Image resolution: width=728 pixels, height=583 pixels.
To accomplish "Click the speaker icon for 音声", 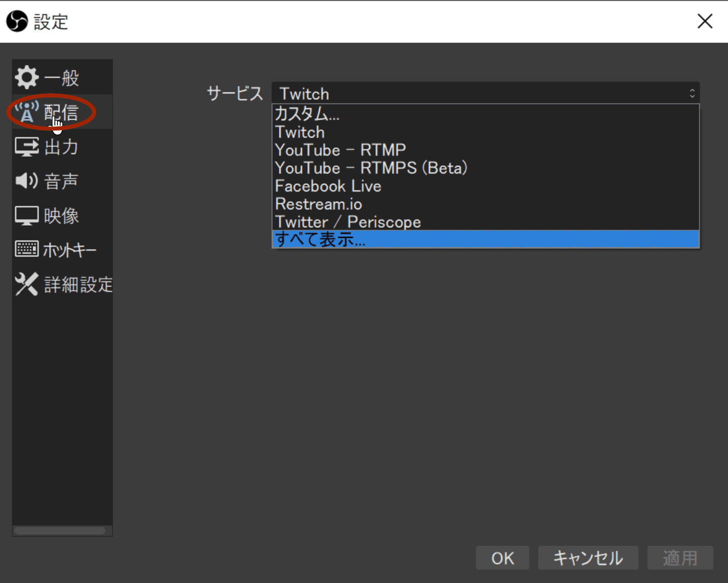I will pos(27,181).
